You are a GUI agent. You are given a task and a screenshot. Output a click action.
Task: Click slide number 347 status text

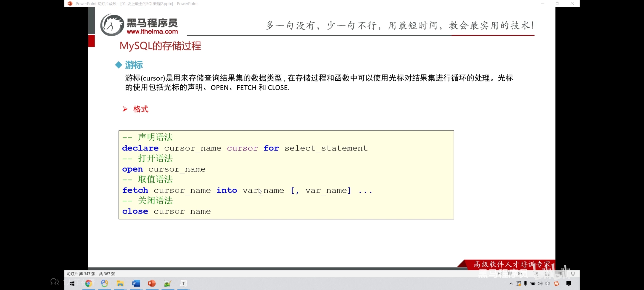[x=91, y=274]
